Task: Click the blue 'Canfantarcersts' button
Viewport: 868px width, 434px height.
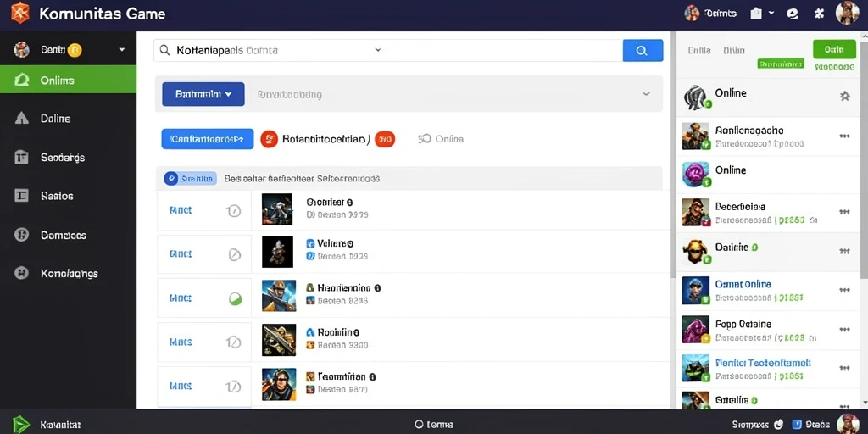Action: 208,139
